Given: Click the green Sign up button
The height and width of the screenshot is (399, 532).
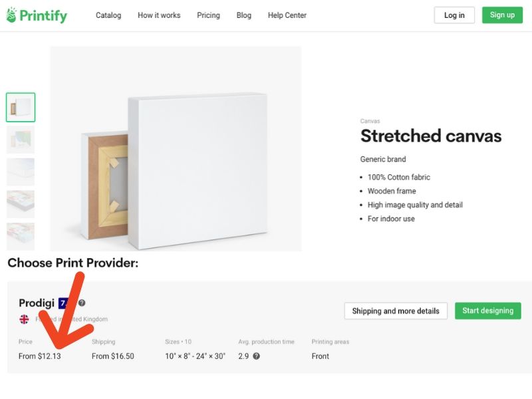Looking at the screenshot, I should (x=502, y=15).
